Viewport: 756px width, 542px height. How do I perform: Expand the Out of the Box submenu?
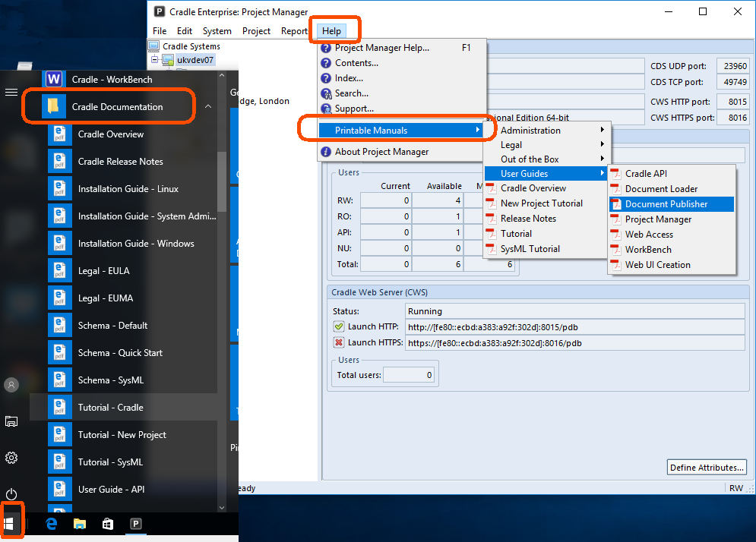(x=547, y=159)
